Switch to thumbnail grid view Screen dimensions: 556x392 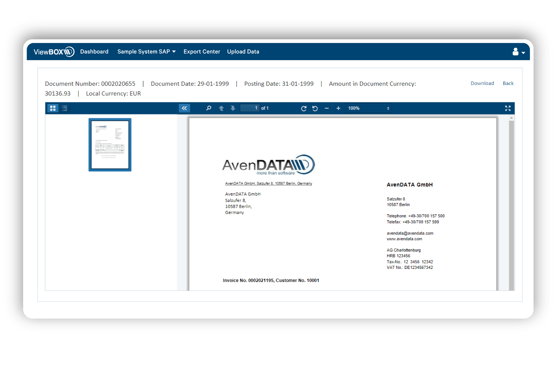tap(53, 108)
